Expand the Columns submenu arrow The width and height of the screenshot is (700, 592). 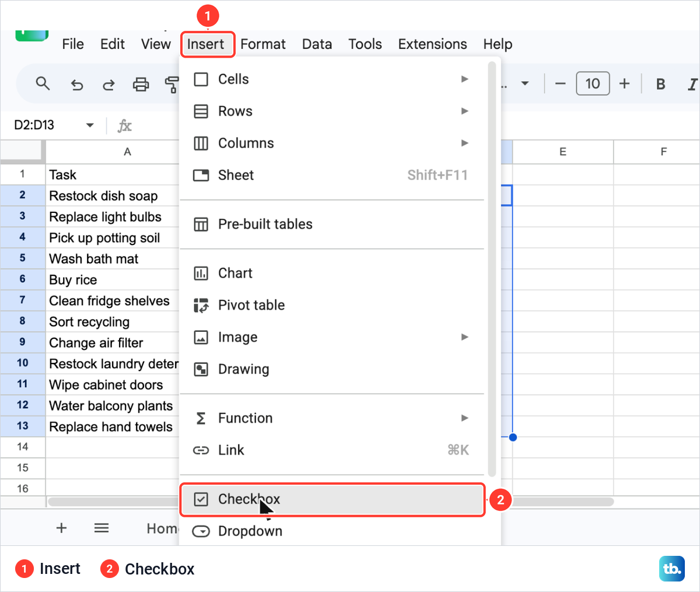464,143
